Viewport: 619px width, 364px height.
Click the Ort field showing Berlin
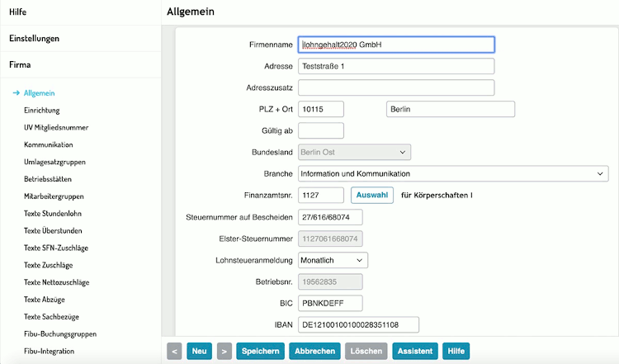point(451,109)
